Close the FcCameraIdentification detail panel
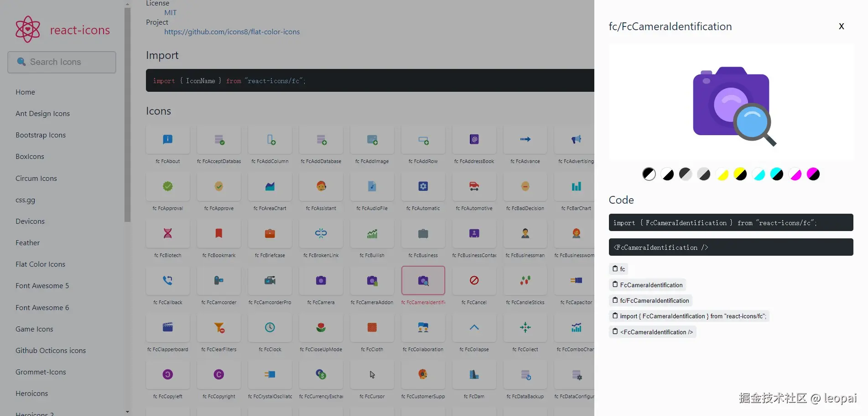The height and width of the screenshot is (416, 868). [842, 26]
